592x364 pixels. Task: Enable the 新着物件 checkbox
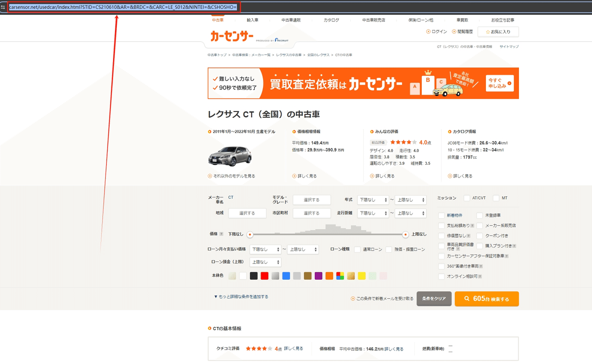[x=442, y=216]
